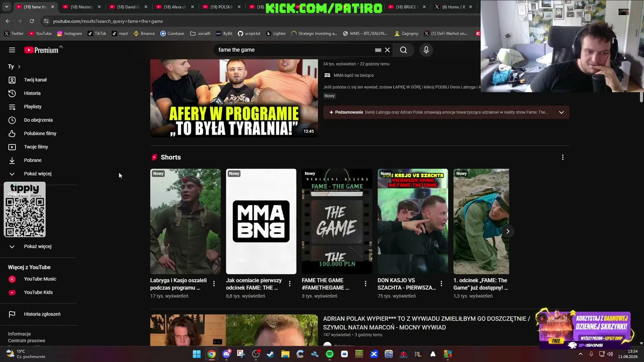The image size is (644, 362).
Task: Expand the Podsumowanie summary box
Action: click(x=446, y=112)
